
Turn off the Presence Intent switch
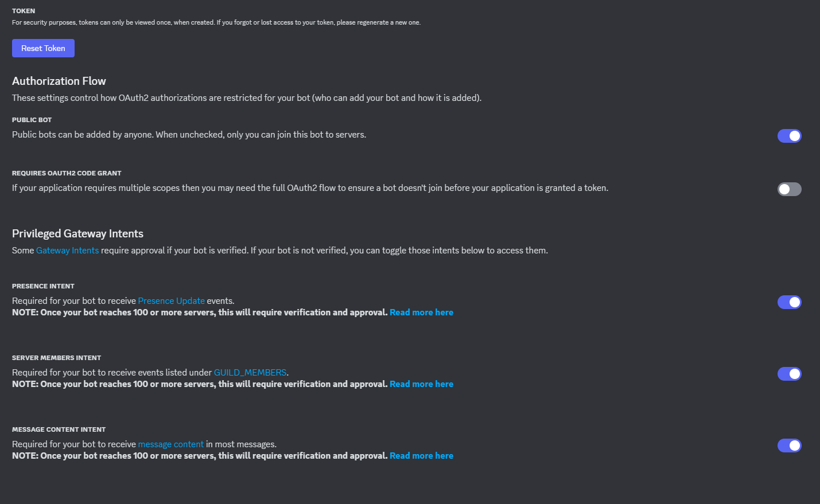click(789, 302)
